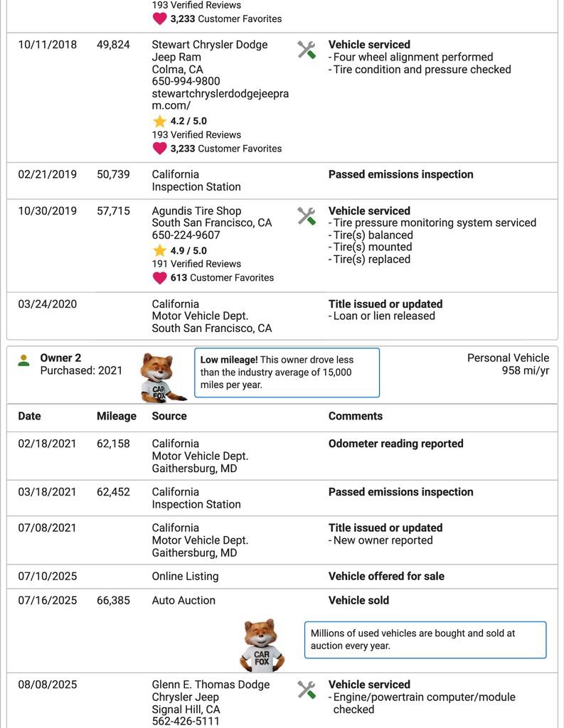Click the Low mileage info callout box
This screenshot has height=728, width=564.
coord(287,373)
